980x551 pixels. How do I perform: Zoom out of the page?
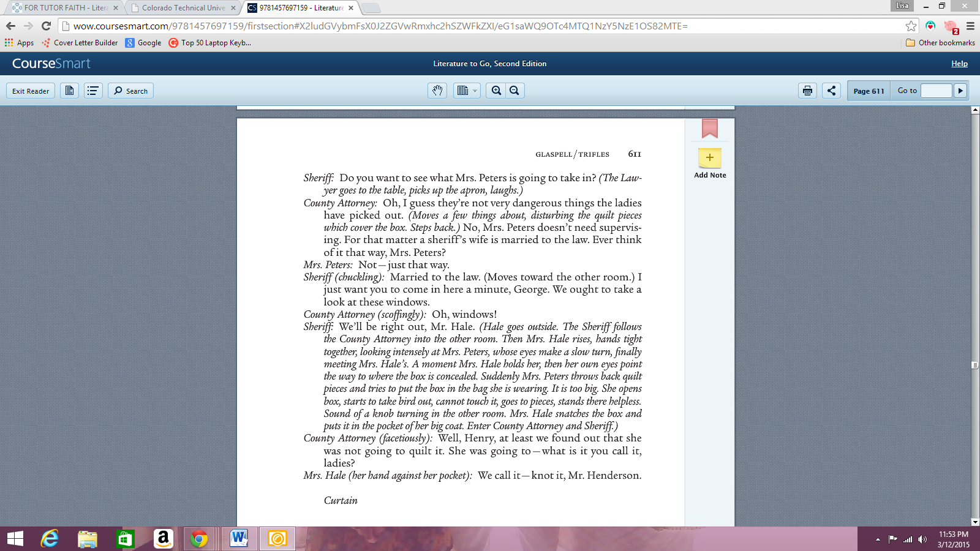point(514,91)
